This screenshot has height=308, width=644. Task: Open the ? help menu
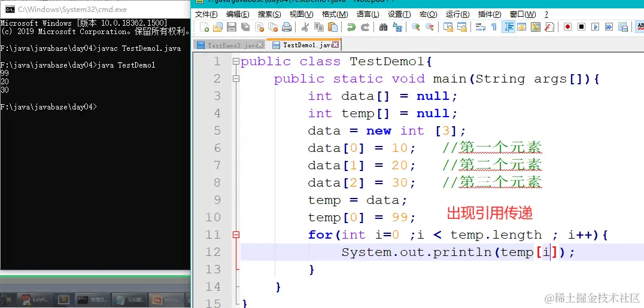point(546,14)
